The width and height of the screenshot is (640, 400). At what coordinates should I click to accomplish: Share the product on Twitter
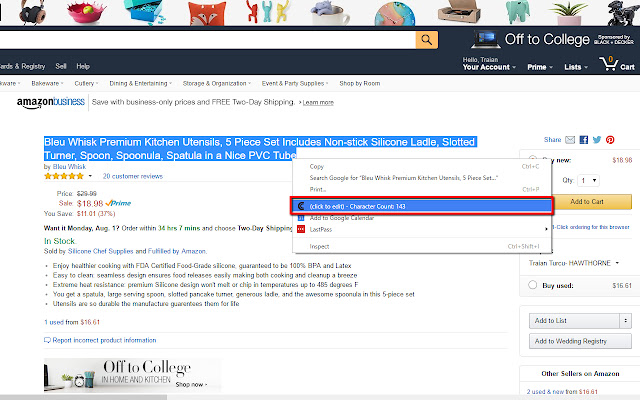tap(597, 140)
